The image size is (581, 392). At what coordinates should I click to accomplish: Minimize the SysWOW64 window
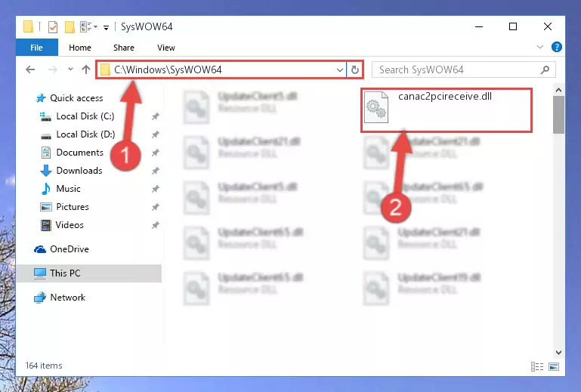point(479,26)
